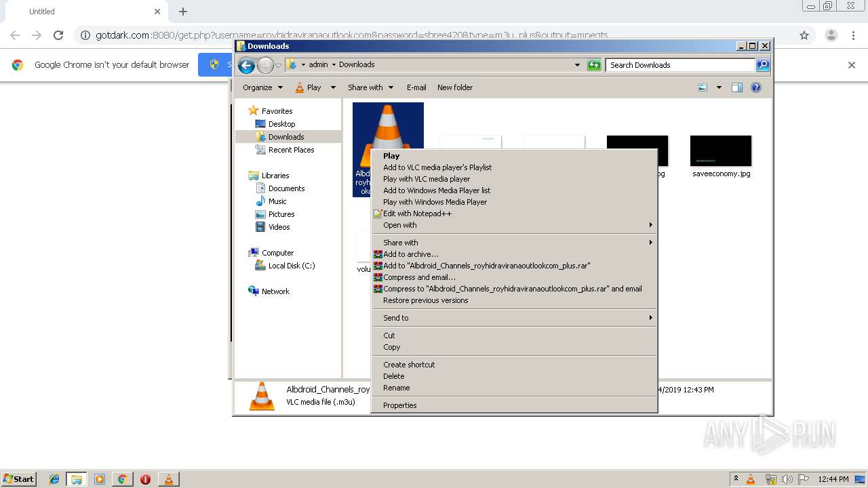Image resolution: width=868 pixels, height=488 pixels.
Task: Choose Rename from the context menu
Action: point(513,388)
